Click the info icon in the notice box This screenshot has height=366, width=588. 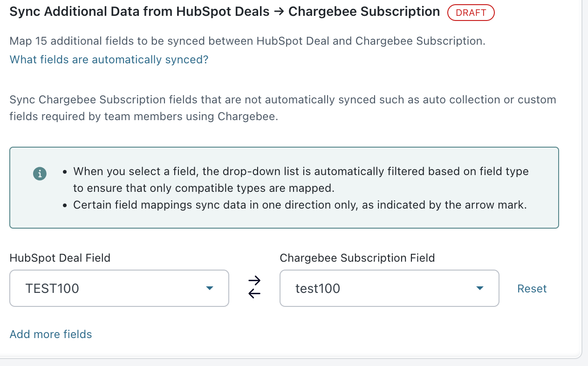[40, 174]
